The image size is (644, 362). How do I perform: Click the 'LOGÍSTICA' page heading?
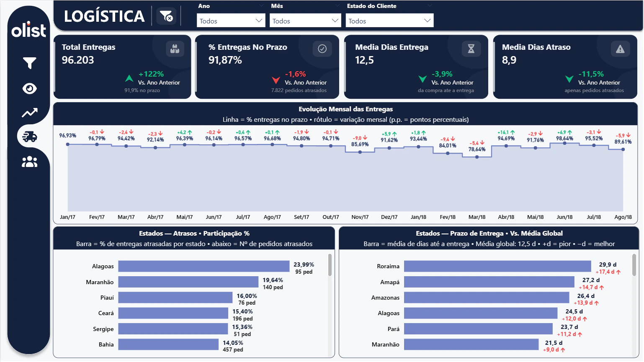point(104,16)
